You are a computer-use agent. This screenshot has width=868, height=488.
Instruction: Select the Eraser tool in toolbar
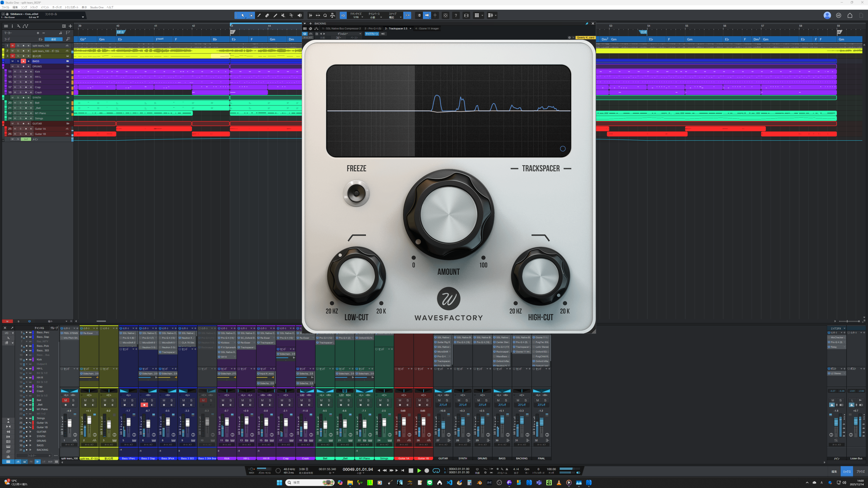(x=267, y=15)
